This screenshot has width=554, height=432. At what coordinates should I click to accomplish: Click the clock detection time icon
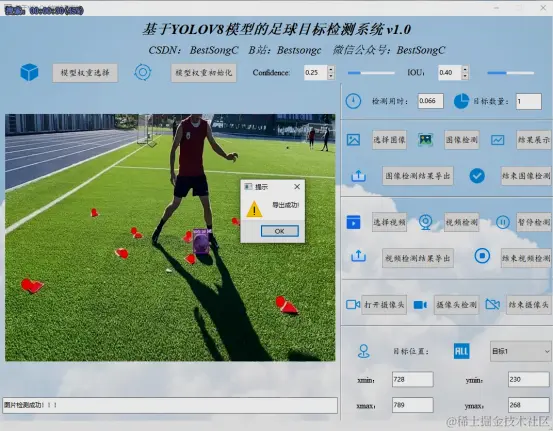click(x=353, y=101)
